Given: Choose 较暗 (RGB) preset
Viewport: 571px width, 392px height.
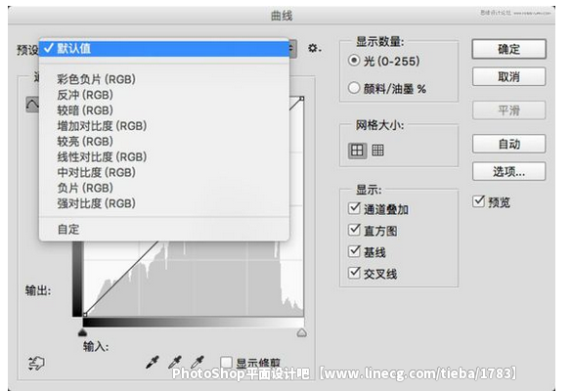Looking at the screenshot, I should [x=164, y=109].
